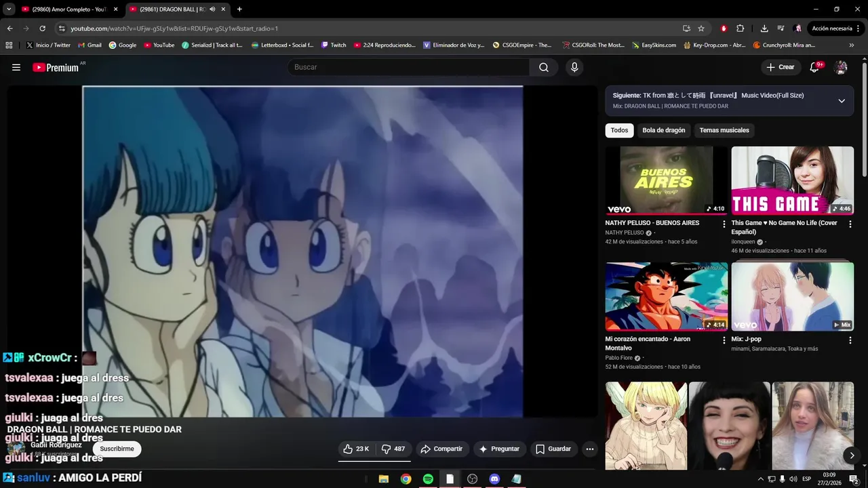The height and width of the screenshot is (488, 868).
Task: Open Discord from the taskbar
Action: tap(494, 479)
